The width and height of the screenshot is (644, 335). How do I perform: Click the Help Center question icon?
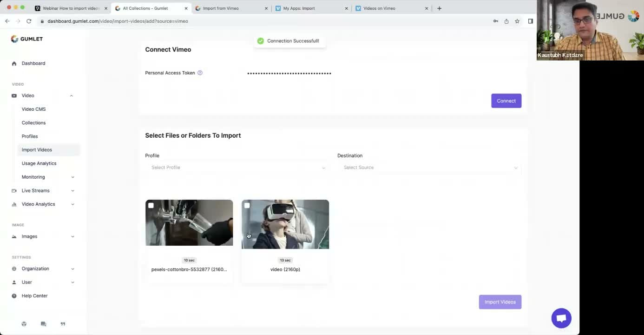[14, 296]
